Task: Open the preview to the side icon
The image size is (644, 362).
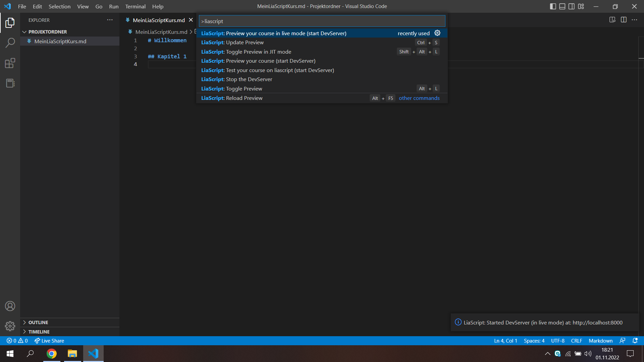Action: tap(612, 20)
